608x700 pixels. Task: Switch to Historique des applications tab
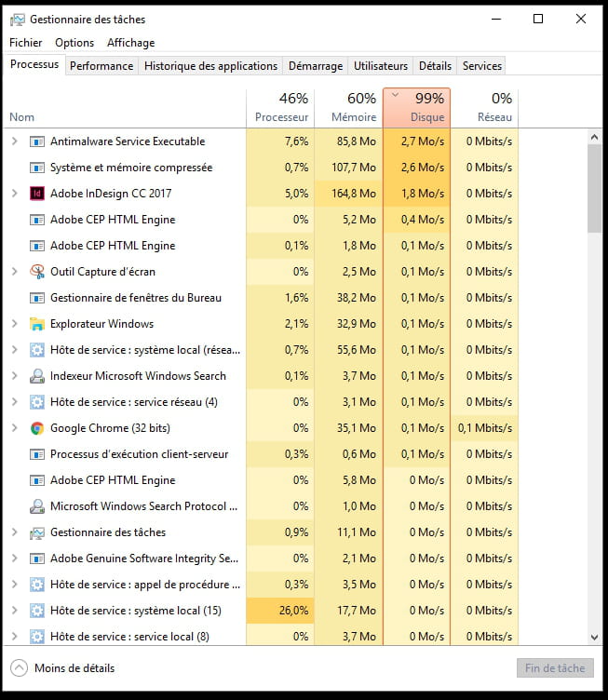coord(210,66)
